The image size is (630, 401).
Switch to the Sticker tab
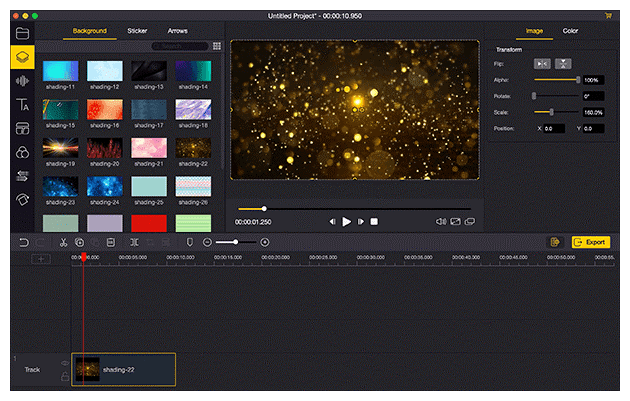pyautogui.click(x=137, y=31)
